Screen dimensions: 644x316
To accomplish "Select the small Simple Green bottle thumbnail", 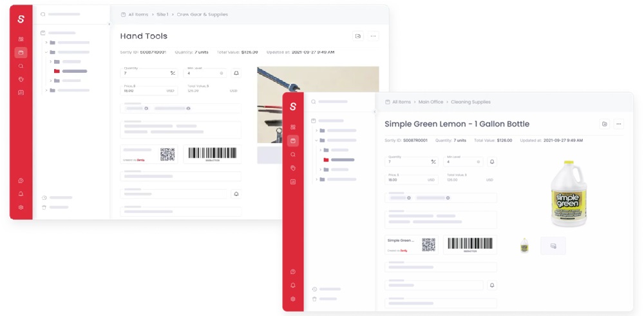I will tap(524, 245).
